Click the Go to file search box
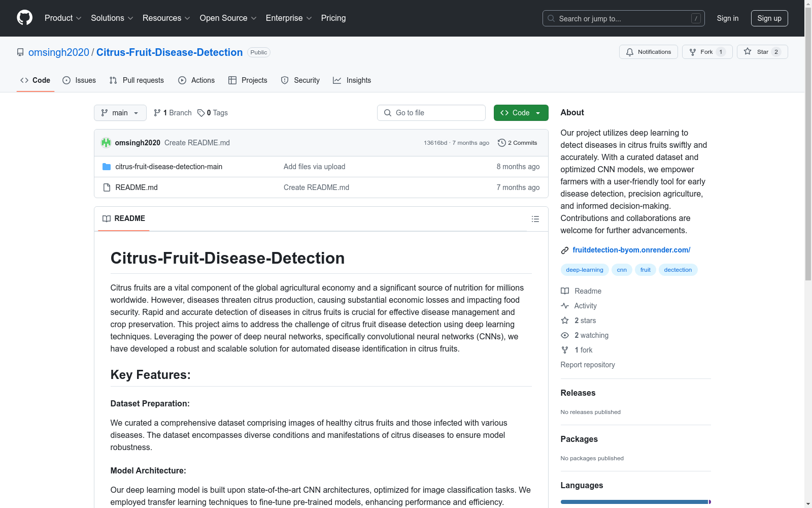The height and width of the screenshot is (508, 812). click(x=431, y=113)
